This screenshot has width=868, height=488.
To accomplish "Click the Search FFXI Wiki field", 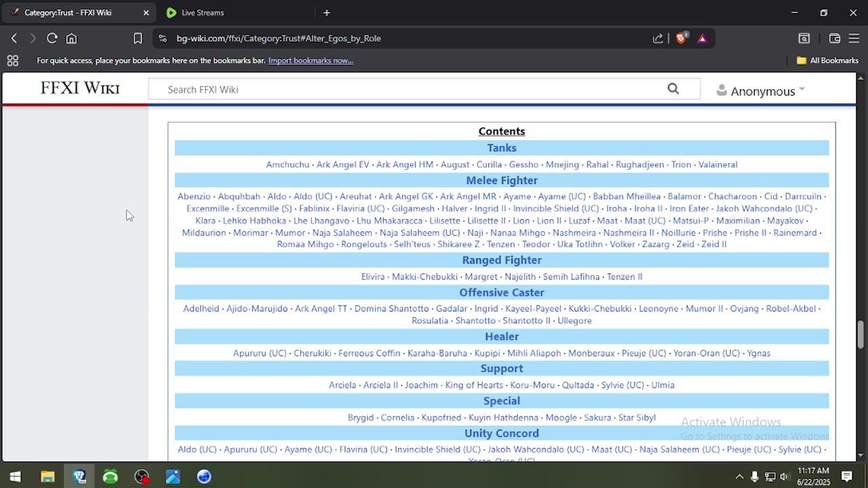I will click(407, 89).
